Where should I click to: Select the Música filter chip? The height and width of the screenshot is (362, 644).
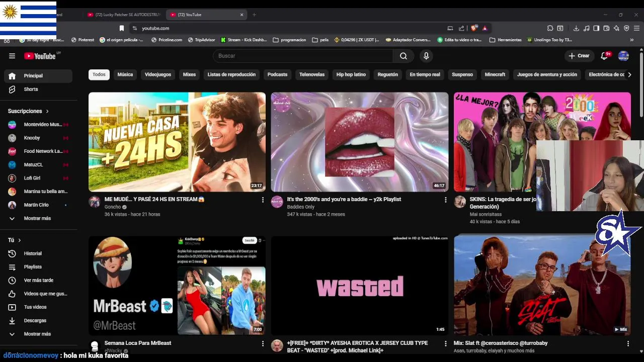[x=125, y=74]
